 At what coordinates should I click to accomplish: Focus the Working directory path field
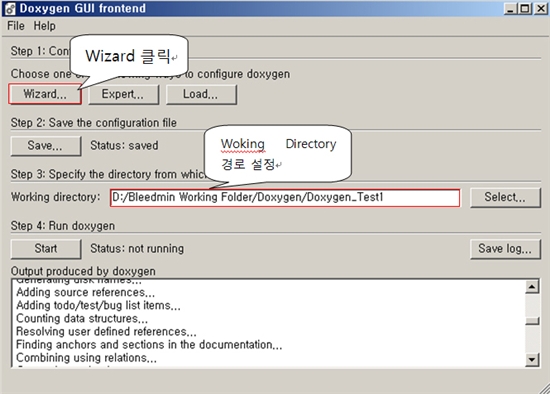tap(285, 198)
